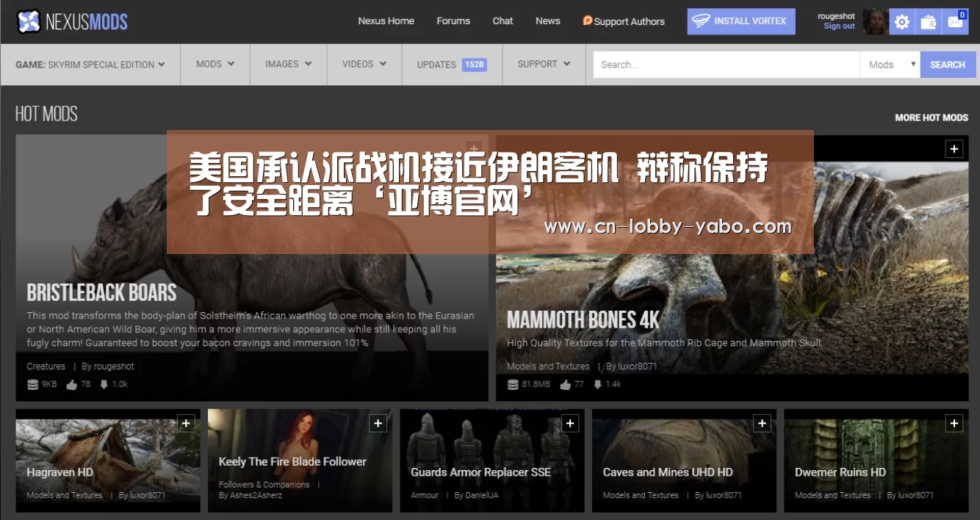Expand the Support menu dropdown

(x=544, y=65)
